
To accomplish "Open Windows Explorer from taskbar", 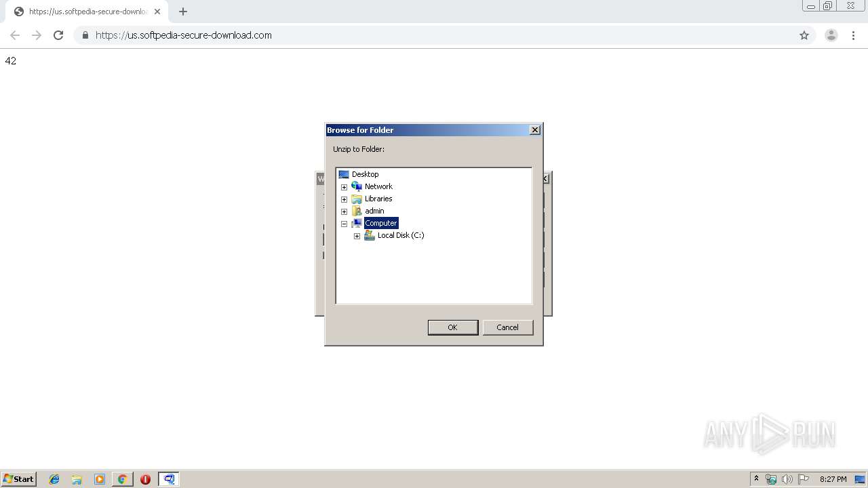I will (77, 479).
